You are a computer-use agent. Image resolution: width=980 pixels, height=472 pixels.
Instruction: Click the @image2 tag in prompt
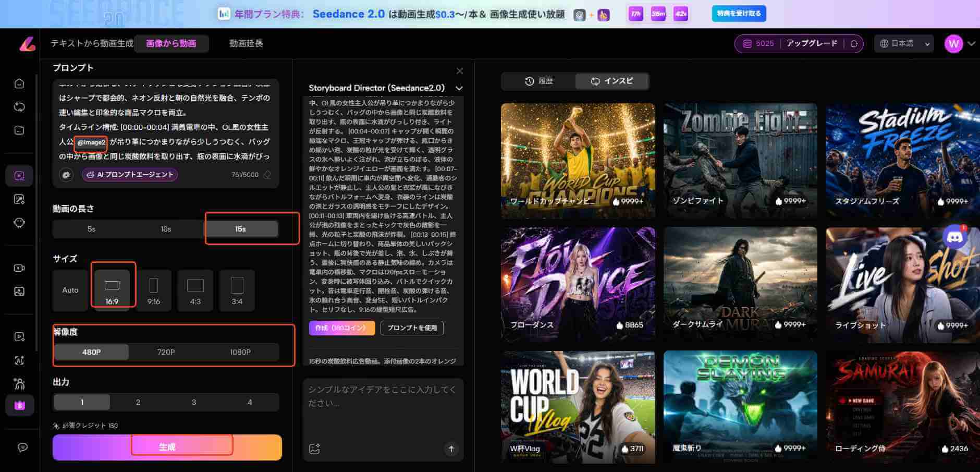(91, 142)
